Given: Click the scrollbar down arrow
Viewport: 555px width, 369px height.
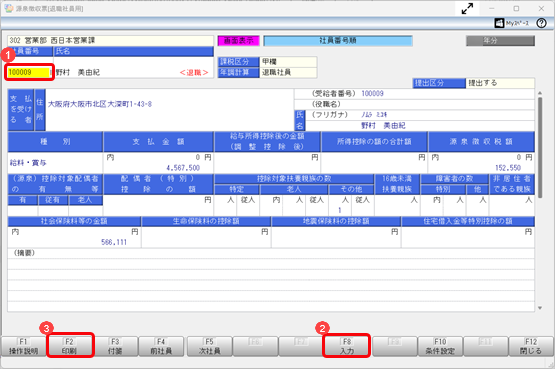Looking at the screenshot, I should [540, 308].
